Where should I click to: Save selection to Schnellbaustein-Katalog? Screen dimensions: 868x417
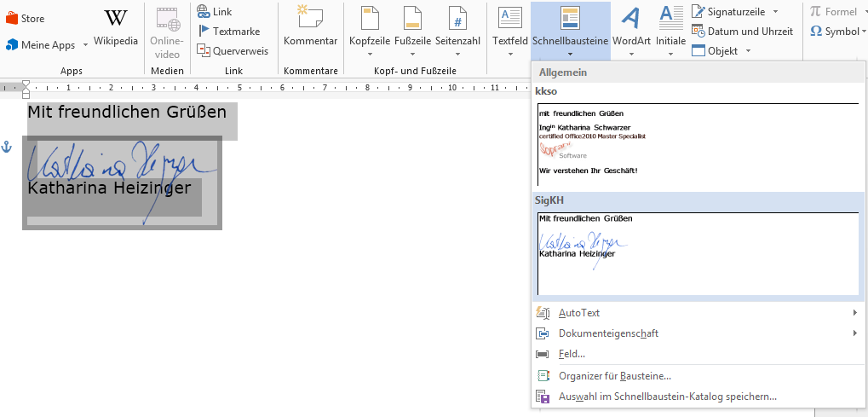pyautogui.click(x=667, y=397)
